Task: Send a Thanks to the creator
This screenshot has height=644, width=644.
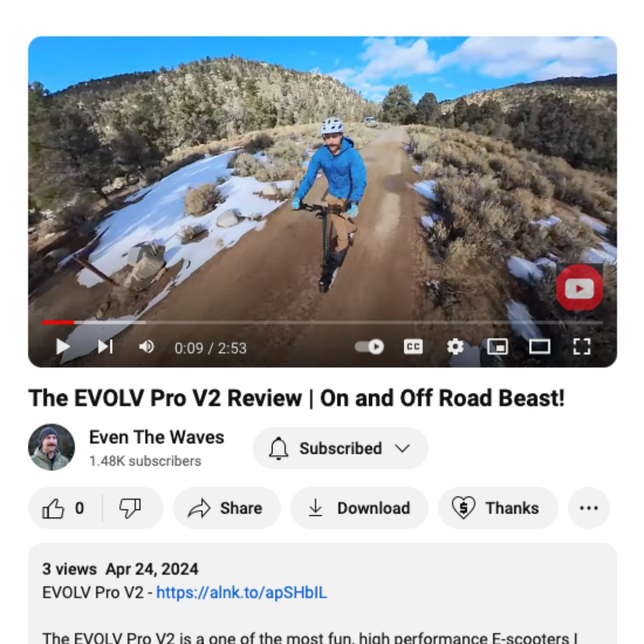Action: (x=498, y=509)
